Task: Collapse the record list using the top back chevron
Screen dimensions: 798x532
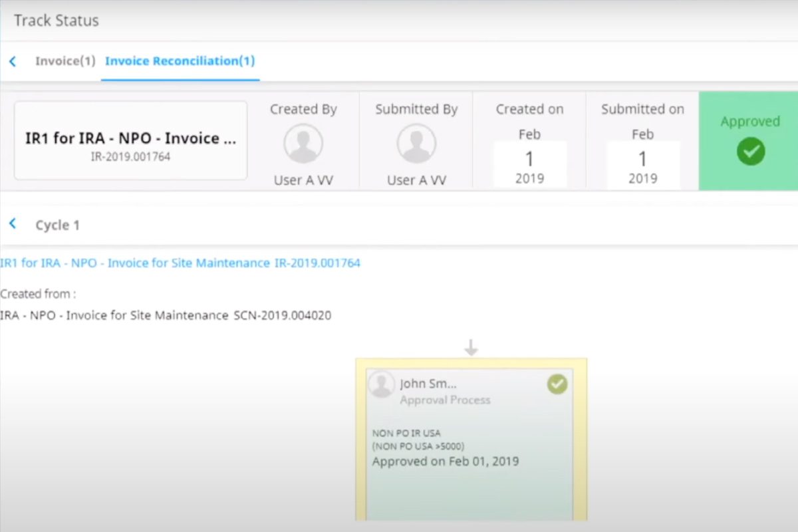Action: (13, 61)
